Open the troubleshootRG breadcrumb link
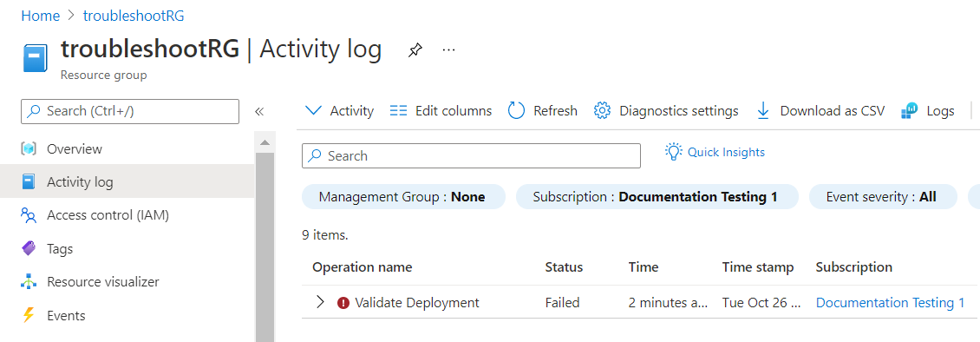 tap(134, 16)
